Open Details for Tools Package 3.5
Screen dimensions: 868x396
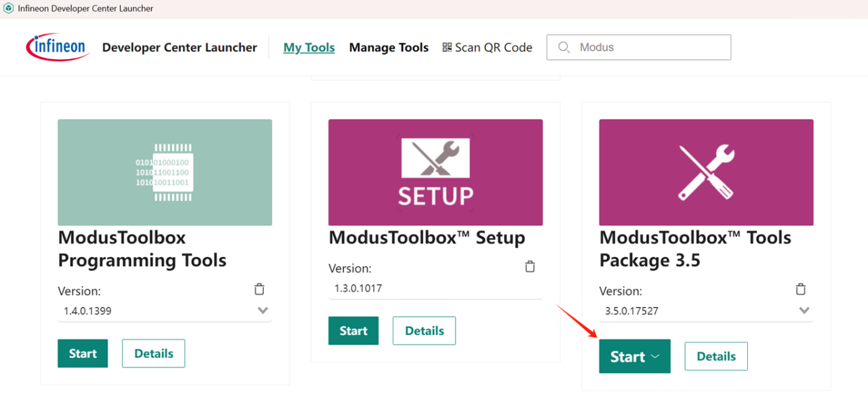point(716,356)
